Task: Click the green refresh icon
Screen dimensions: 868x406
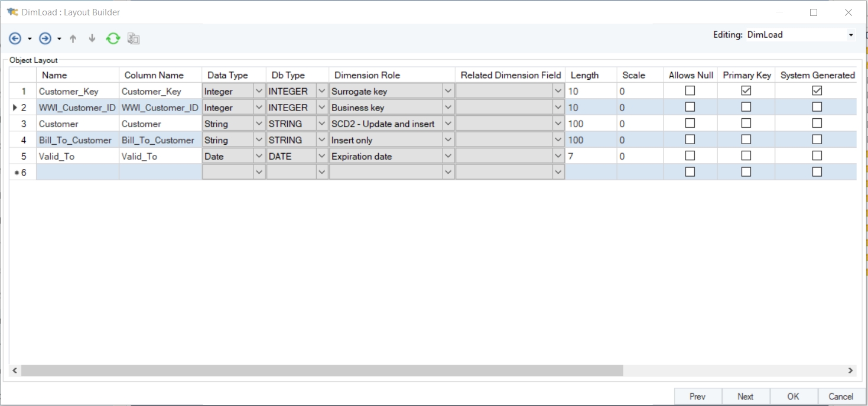Action: tap(113, 38)
